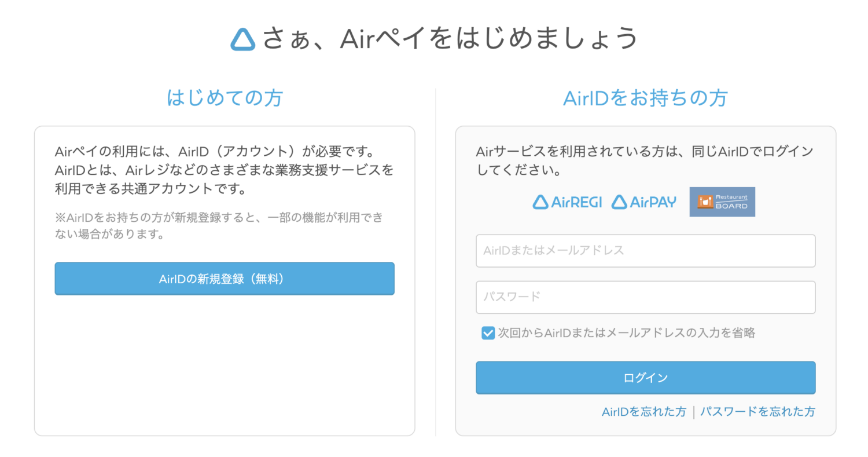
Task: Click the Airサービスを利用されている方 instruction text
Action: click(644, 161)
